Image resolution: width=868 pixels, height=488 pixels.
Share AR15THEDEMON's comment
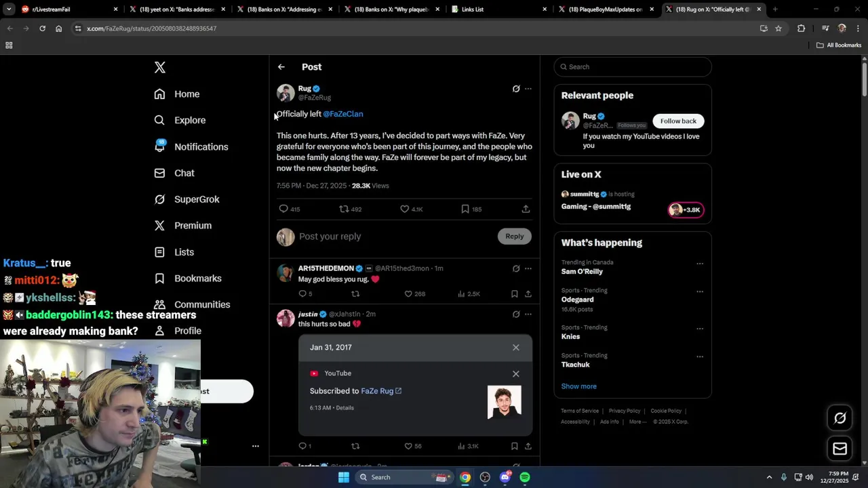point(528,293)
